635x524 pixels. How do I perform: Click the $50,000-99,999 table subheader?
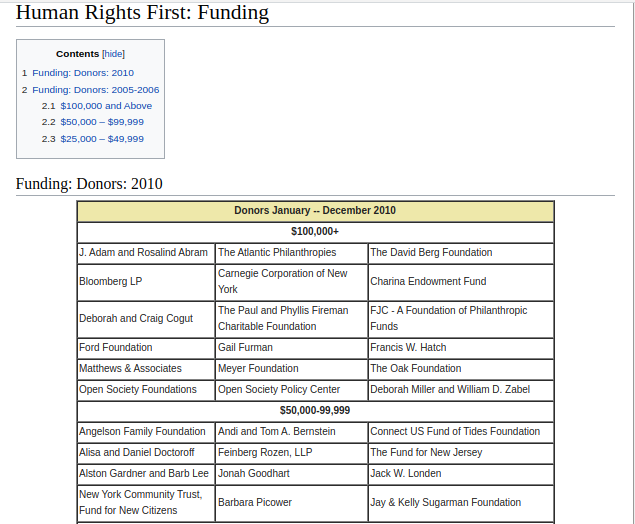coord(315,411)
